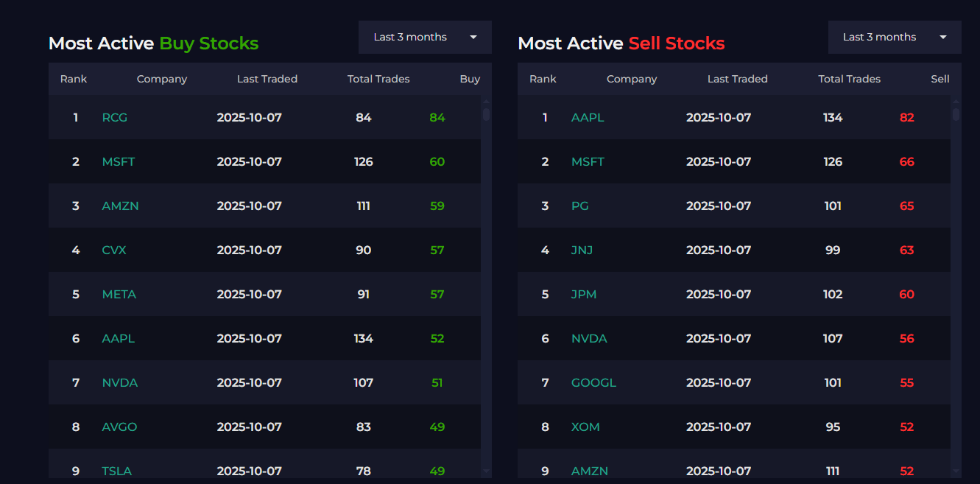This screenshot has width=980, height=484.
Task: Click the Buy column header
Action: pos(470,79)
